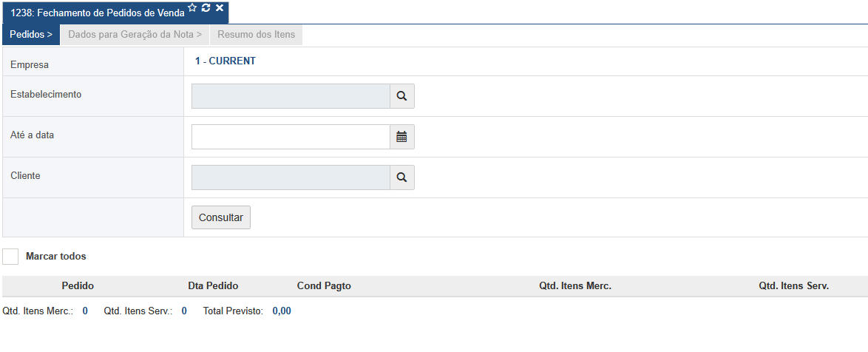Open the Cliente search lookup

tap(402, 177)
